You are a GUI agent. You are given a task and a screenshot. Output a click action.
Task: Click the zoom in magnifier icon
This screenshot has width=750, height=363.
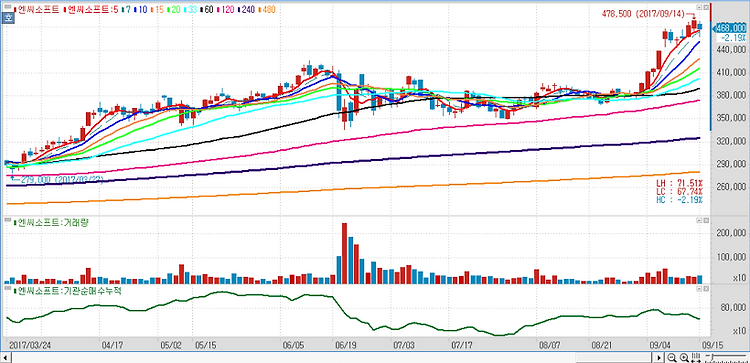[x=684, y=358]
